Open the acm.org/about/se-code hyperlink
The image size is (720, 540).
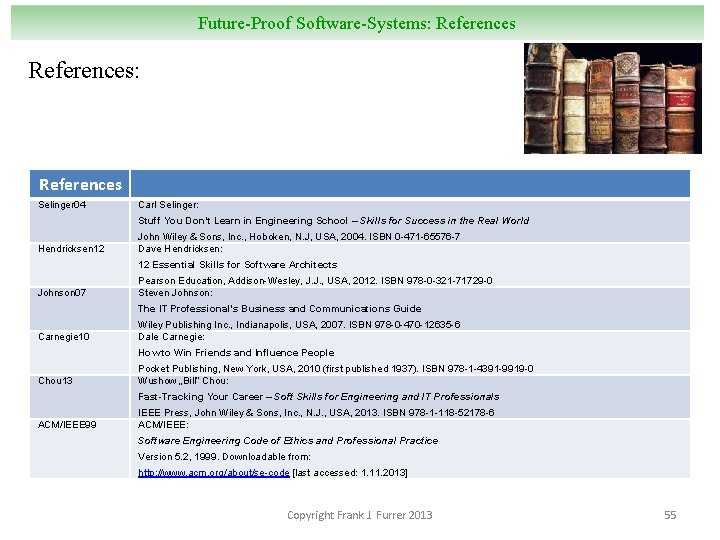214,472
